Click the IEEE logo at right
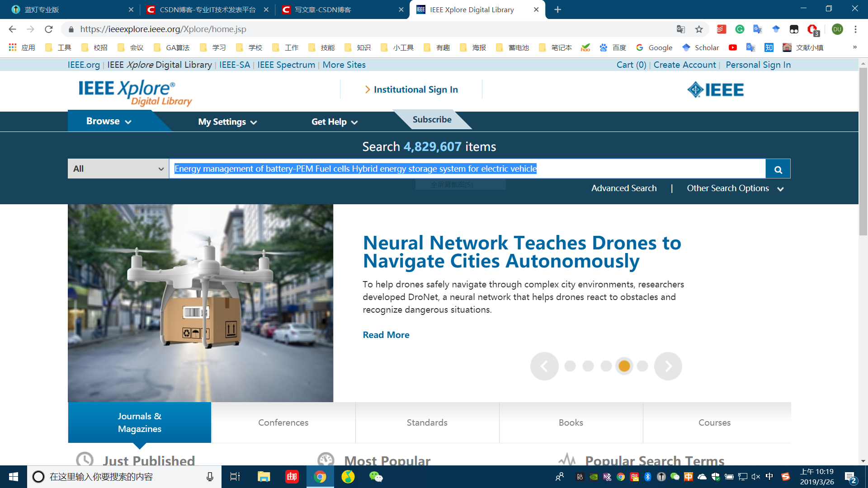This screenshot has width=868, height=488. tap(716, 90)
